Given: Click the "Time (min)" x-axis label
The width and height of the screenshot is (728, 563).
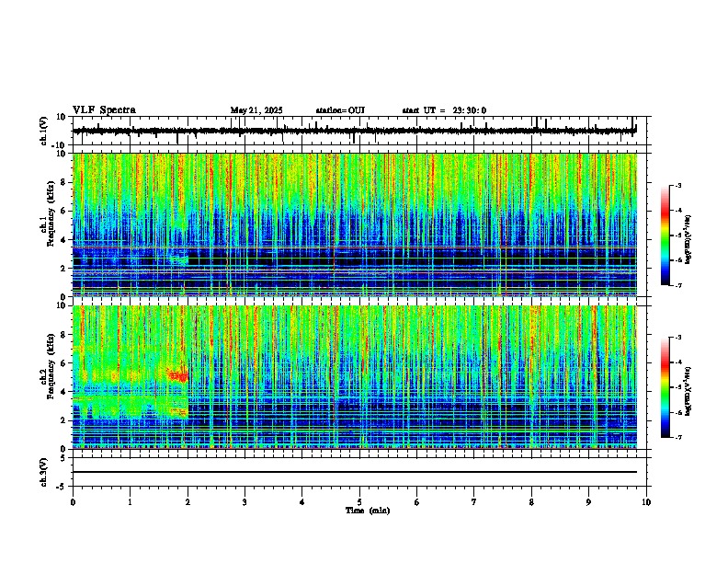Looking at the screenshot, I should pos(368,511).
